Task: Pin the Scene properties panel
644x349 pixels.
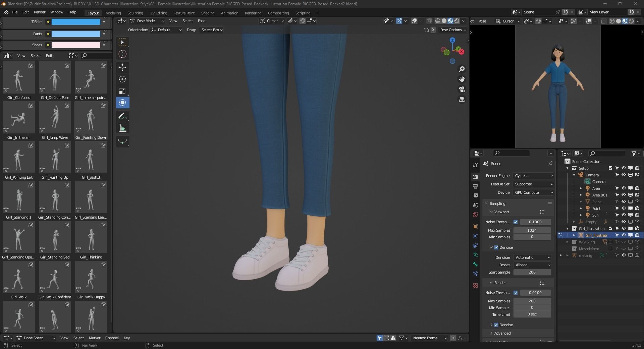Action: coord(550,164)
